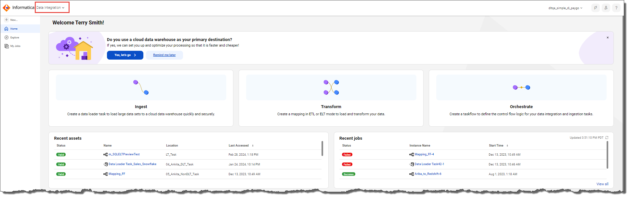644x197 pixels.
Task: Open the Orchestrate card
Action: click(521, 98)
